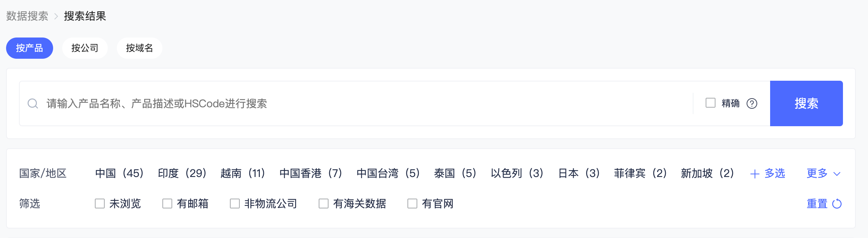
Task: Check the 有官网 filter checkbox
Action: coord(412,204)
